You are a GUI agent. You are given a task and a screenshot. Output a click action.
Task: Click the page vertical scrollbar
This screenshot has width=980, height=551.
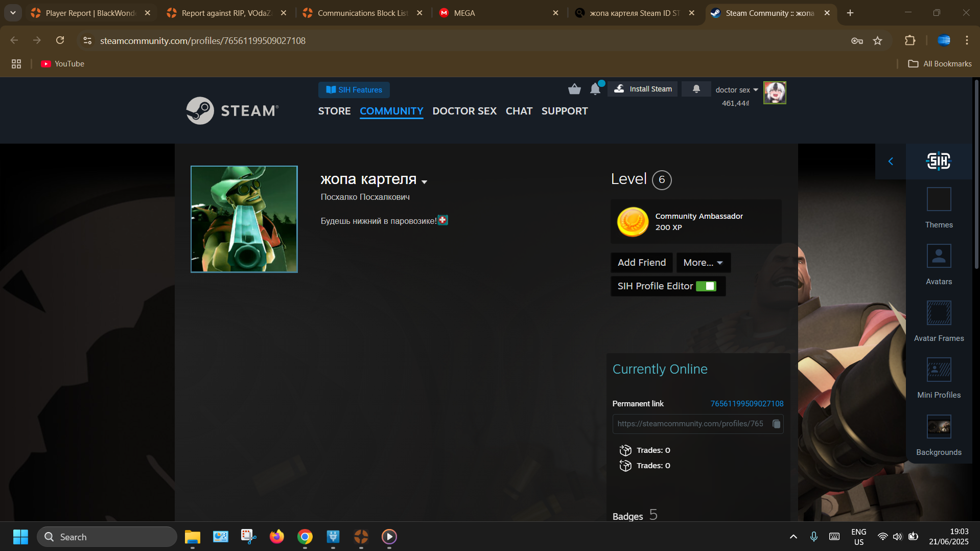[976, 174]
